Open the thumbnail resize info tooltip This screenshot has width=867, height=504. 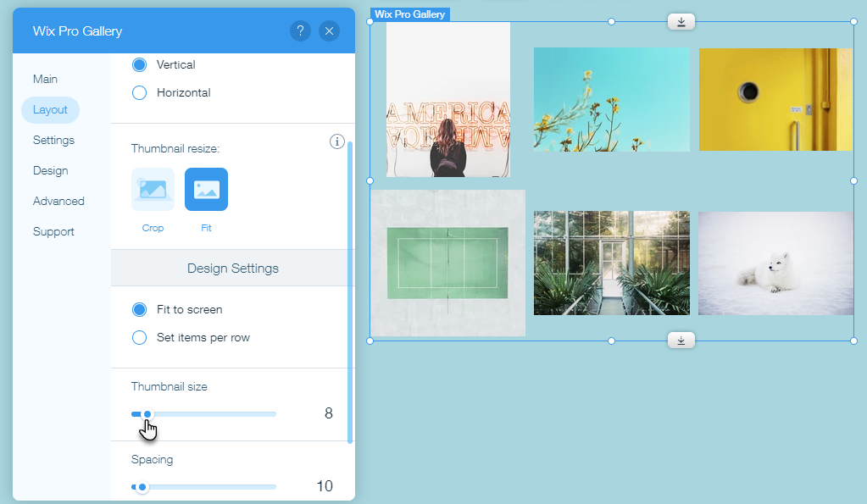(336, 141)
